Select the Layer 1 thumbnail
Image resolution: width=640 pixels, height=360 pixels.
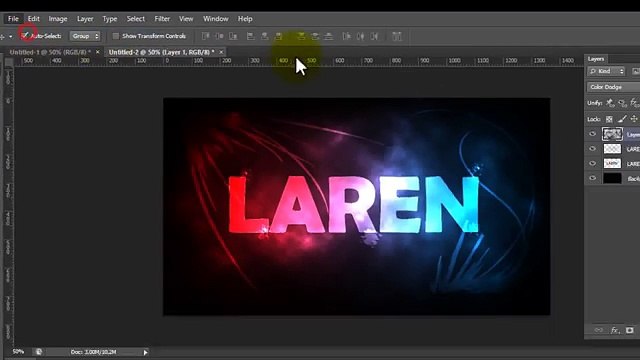click(612, 134)
